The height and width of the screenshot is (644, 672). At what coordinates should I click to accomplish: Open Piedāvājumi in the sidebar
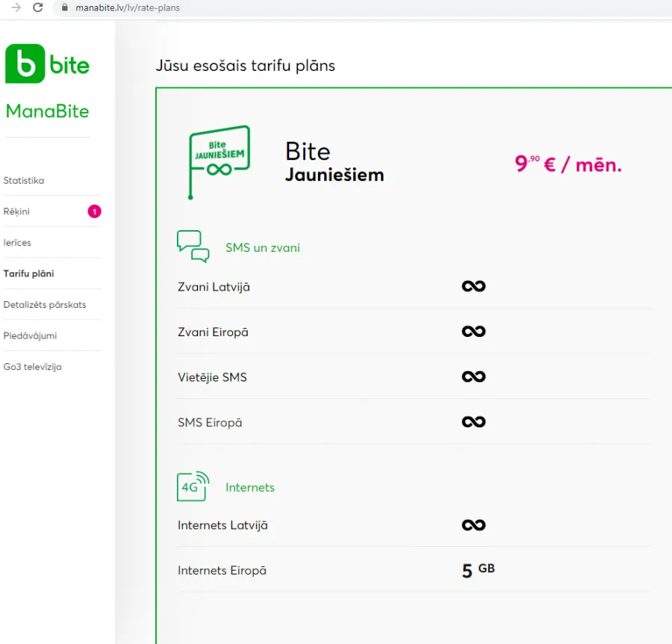point(30,335)
